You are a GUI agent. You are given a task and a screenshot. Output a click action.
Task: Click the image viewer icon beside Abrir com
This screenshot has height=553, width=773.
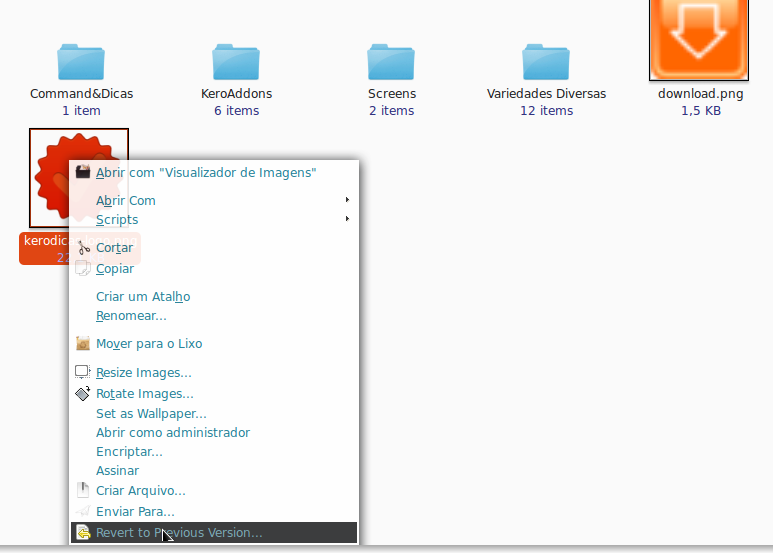point(83,172)
